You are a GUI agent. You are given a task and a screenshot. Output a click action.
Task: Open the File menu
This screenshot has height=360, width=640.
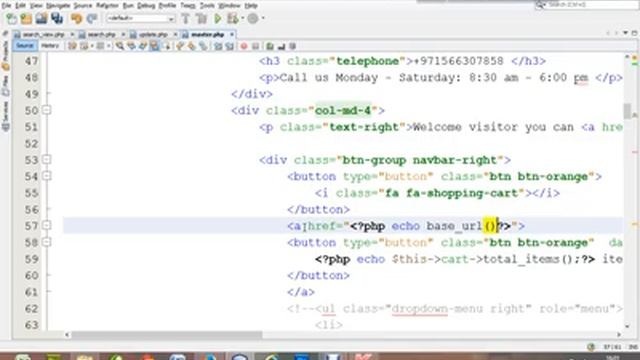(6, 6)
